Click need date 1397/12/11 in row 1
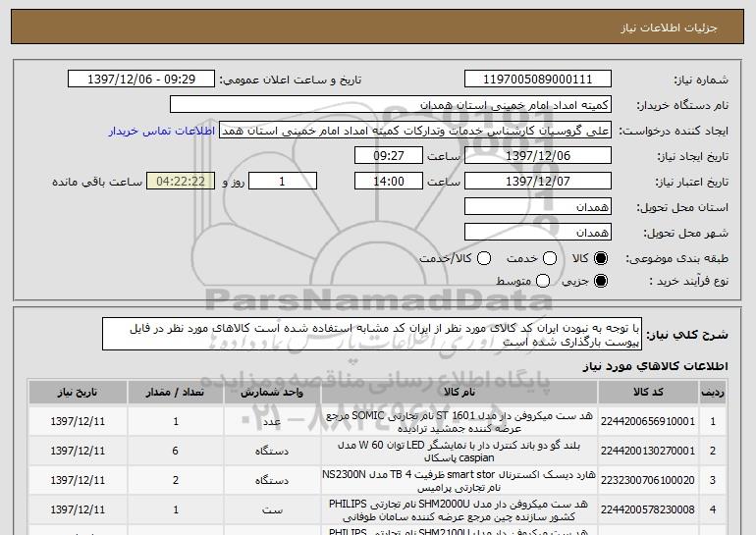This screenshot has height=535, width=756. (78, 421)
